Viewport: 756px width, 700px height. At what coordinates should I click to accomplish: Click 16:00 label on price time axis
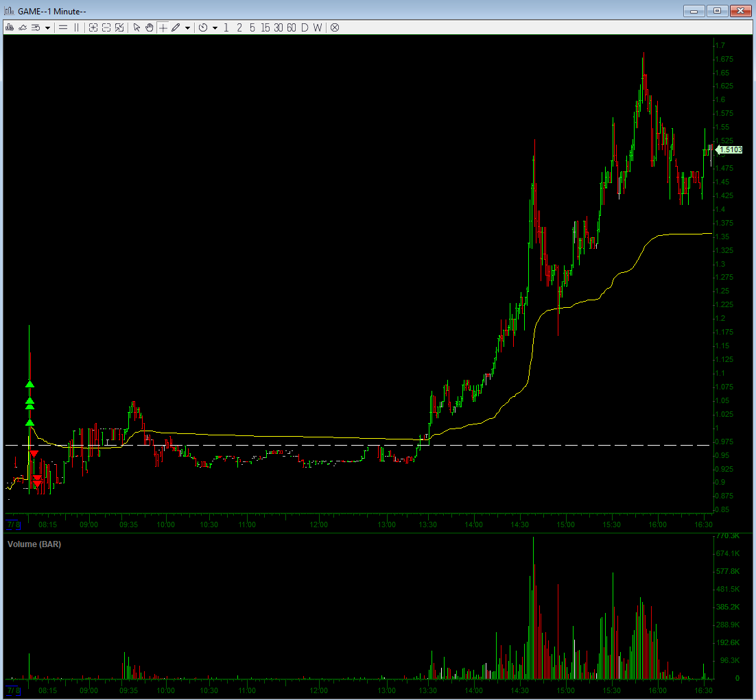tap(658, 524)
